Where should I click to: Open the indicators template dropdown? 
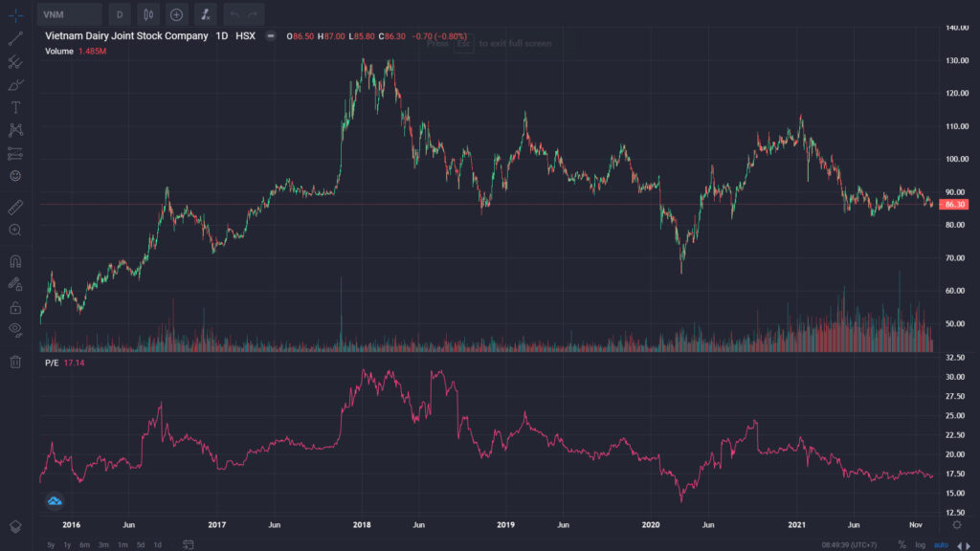tap(205, 14)
